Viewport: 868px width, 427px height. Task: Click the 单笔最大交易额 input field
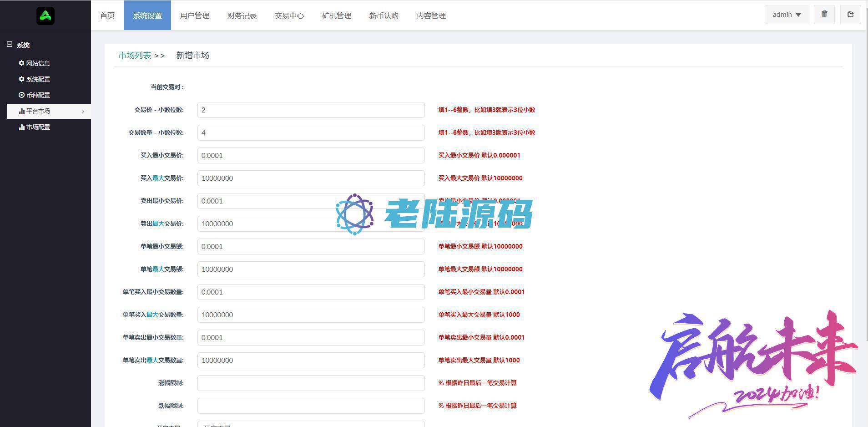311,269
